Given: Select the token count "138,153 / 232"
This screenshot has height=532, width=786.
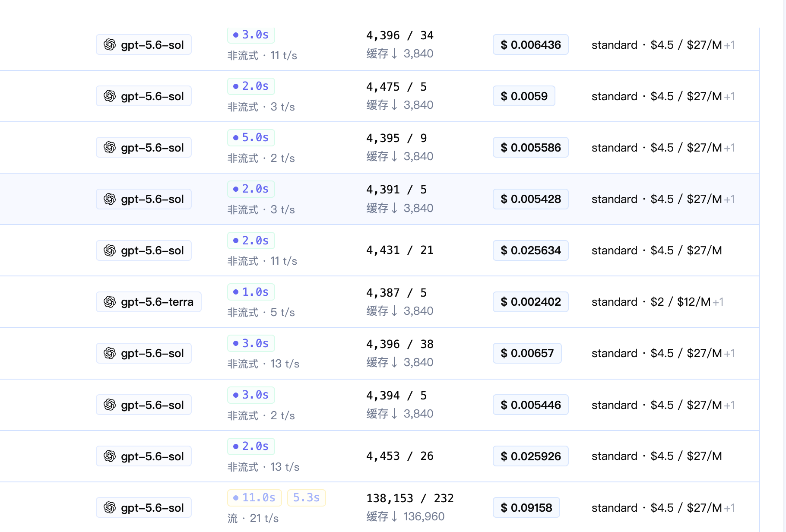Looking at the screenshot, I should [410, 498].
